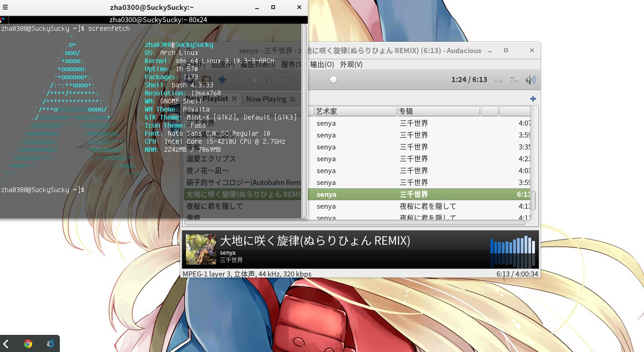This screenshot has width=644, height=352.
Task: Select the senya track lasting 4:03
Action: click(x=326, y=171)
